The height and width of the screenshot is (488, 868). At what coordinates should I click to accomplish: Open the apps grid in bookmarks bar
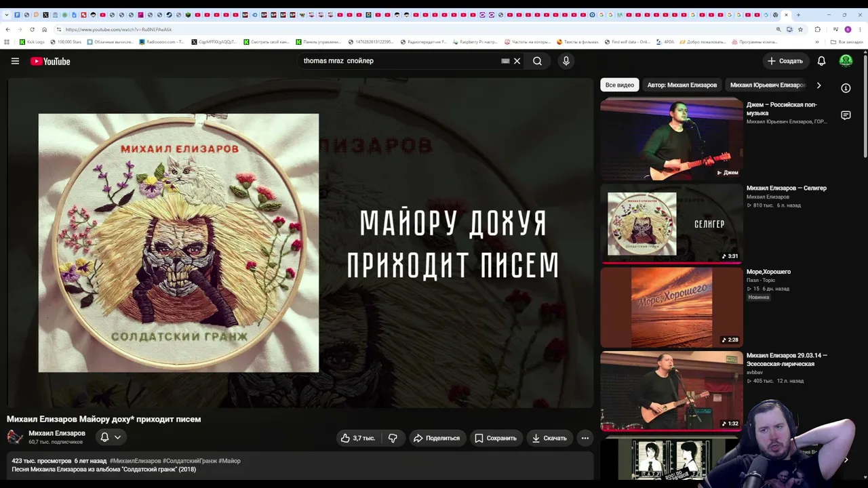point(7,42)
